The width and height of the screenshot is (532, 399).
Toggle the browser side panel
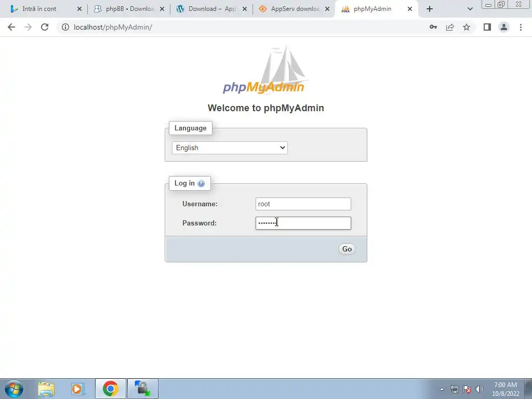487,27
